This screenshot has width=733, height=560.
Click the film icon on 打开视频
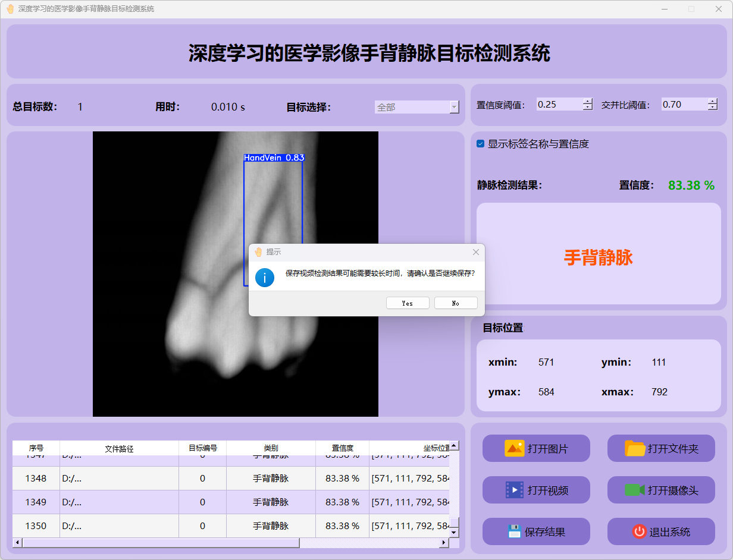pyautogui.click(x=514, y=490)
